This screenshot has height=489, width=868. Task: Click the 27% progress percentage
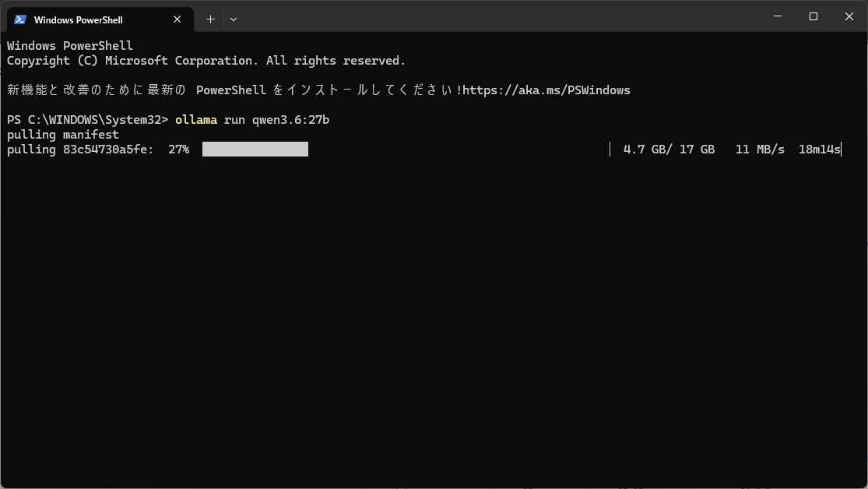pos(179,150)
